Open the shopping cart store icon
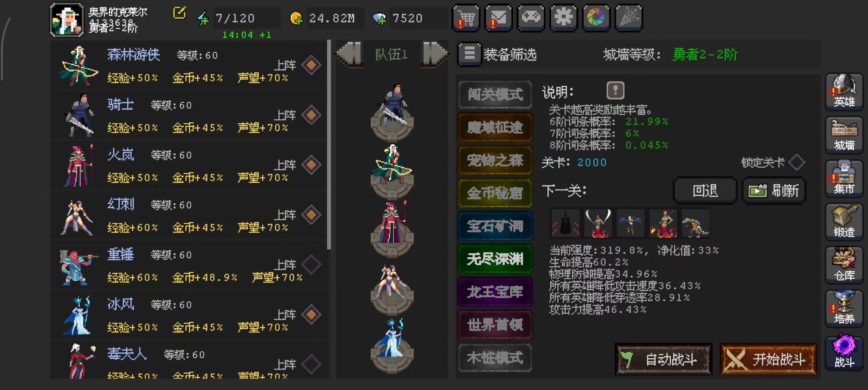This screenshot has height=390, width=868. pyautogui.click(x=466, y=18)
